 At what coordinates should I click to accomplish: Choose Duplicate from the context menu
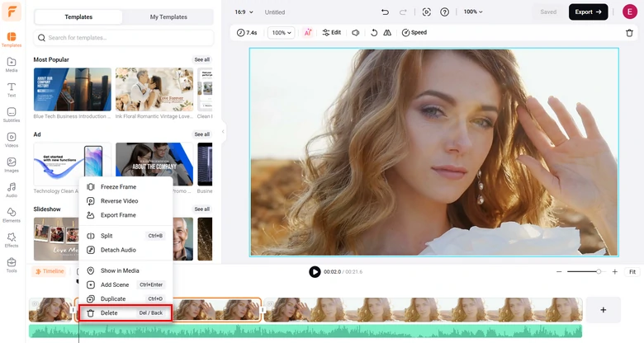[x=125, y=298]
